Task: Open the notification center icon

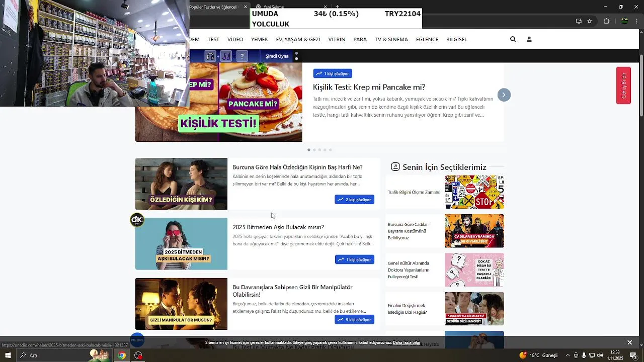Action: pyautogui.click(x=633, y=355)
